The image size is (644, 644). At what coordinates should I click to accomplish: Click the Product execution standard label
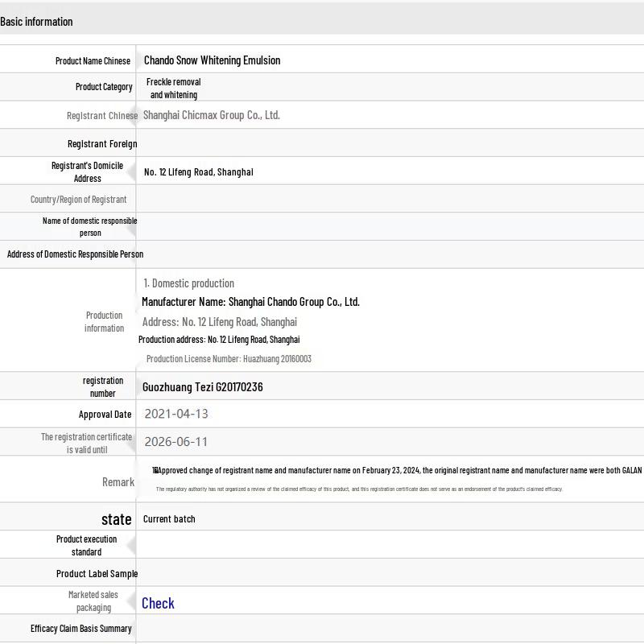tap(86, 546)
